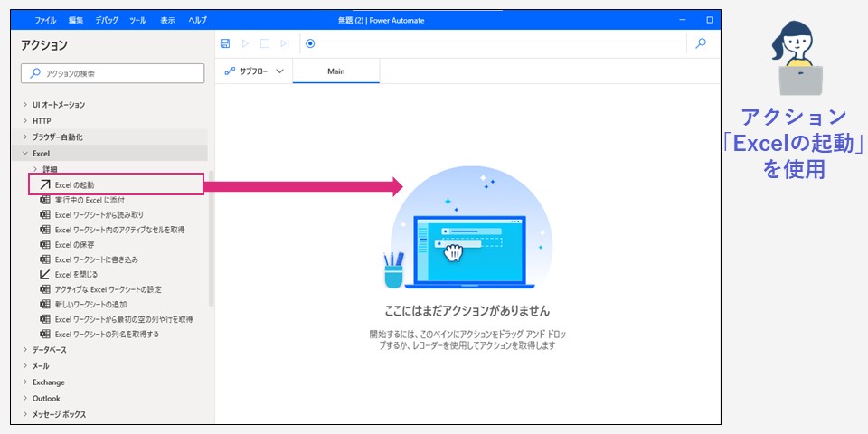The image size is (868, 434).
Task: Click the Excel の起動 launch arrow icon
Action: [x=45, y=184]
